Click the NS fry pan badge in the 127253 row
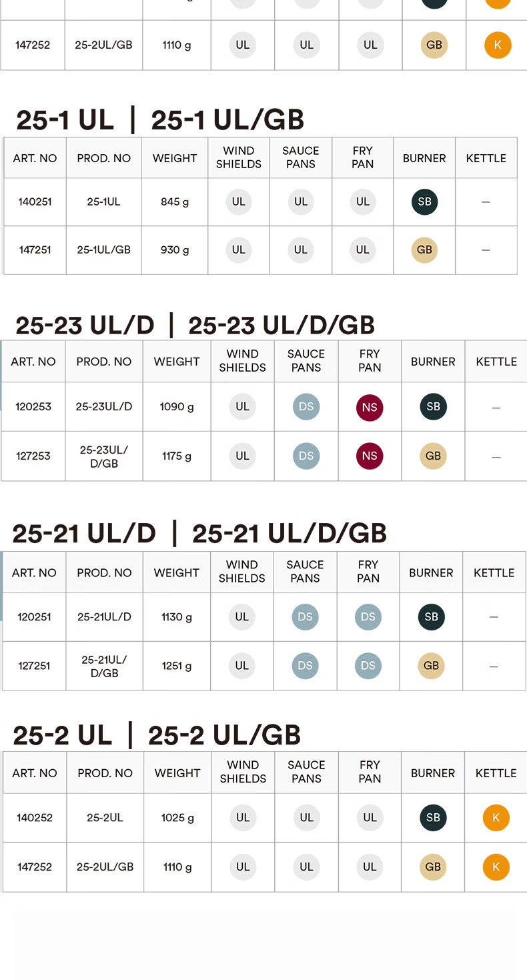Viewport: 527px width, 980px height. tap(370, 456)
